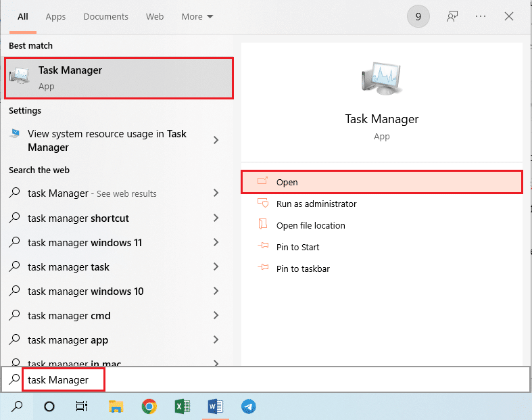Expand 'View system resource usage' chevron
Image resolution: width=532 pixels, height=420 pixels.
pos(216,140)
